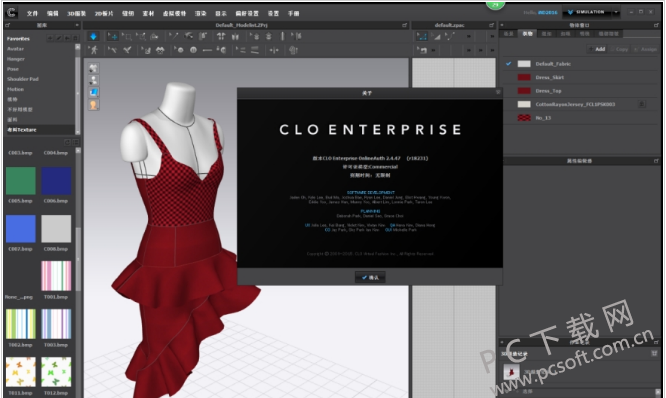Click the curve point tool in 2D toolbar
This screenshot has height=398, width=666.
point(449,37)
